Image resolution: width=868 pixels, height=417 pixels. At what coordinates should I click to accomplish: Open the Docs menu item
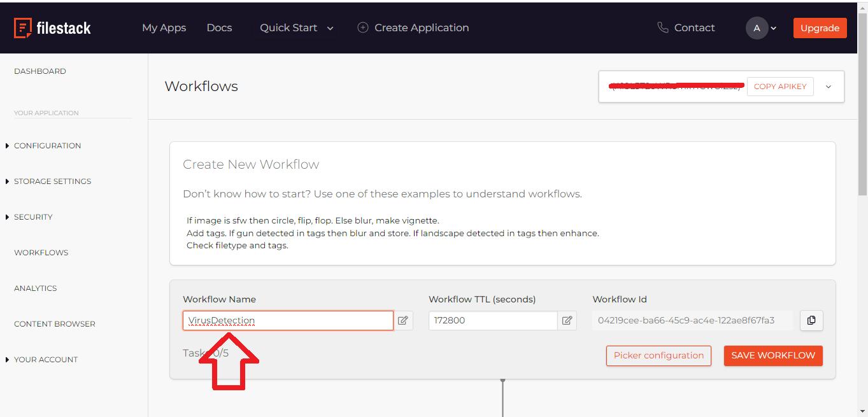click(219, 27)
